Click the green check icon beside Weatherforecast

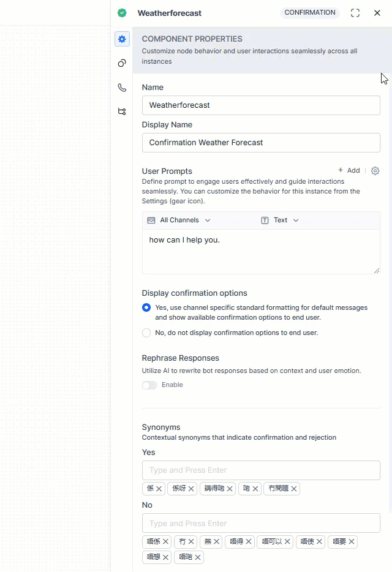coord(122,12)
